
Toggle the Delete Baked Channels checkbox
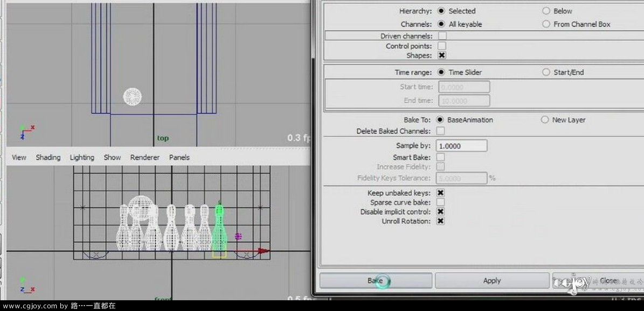tap(440, 131)
